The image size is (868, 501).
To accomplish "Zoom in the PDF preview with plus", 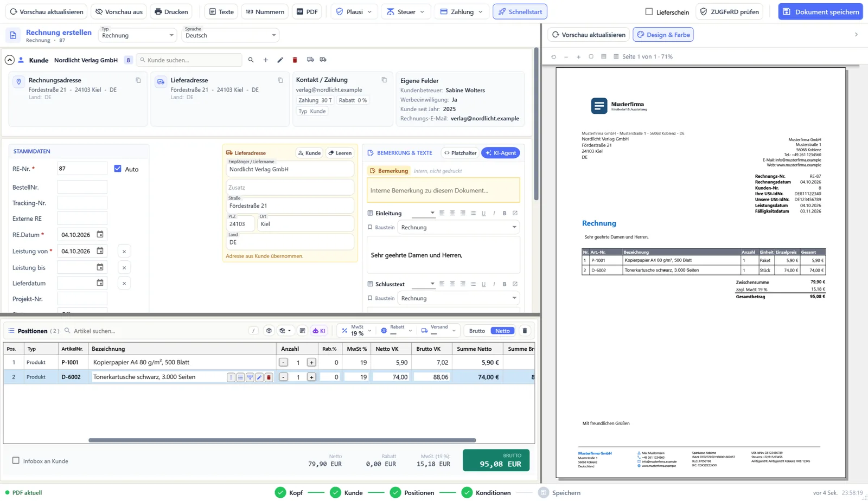I will coord(578,57).
